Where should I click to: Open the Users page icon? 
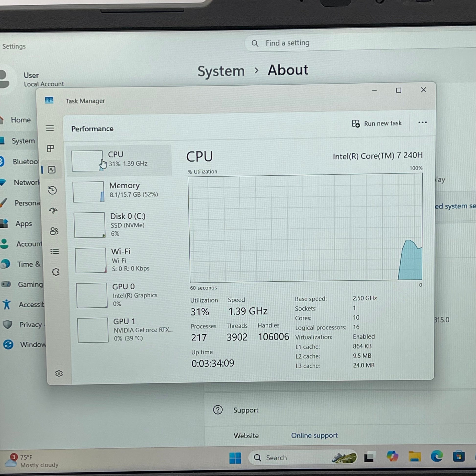point(54,231)
